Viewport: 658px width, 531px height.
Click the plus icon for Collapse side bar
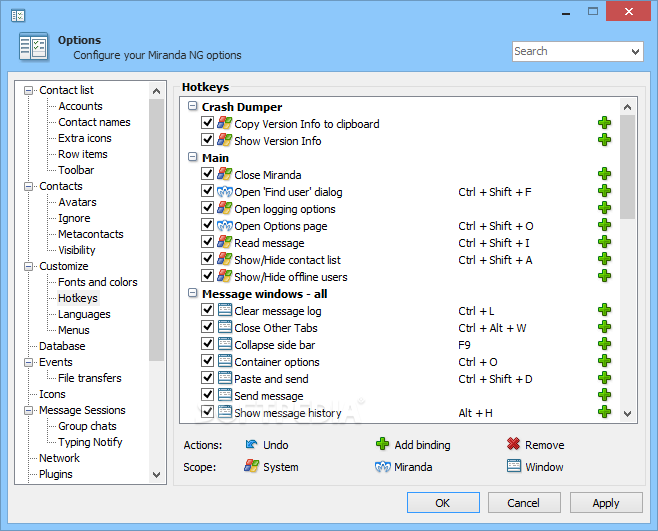(x=604, y=344)
